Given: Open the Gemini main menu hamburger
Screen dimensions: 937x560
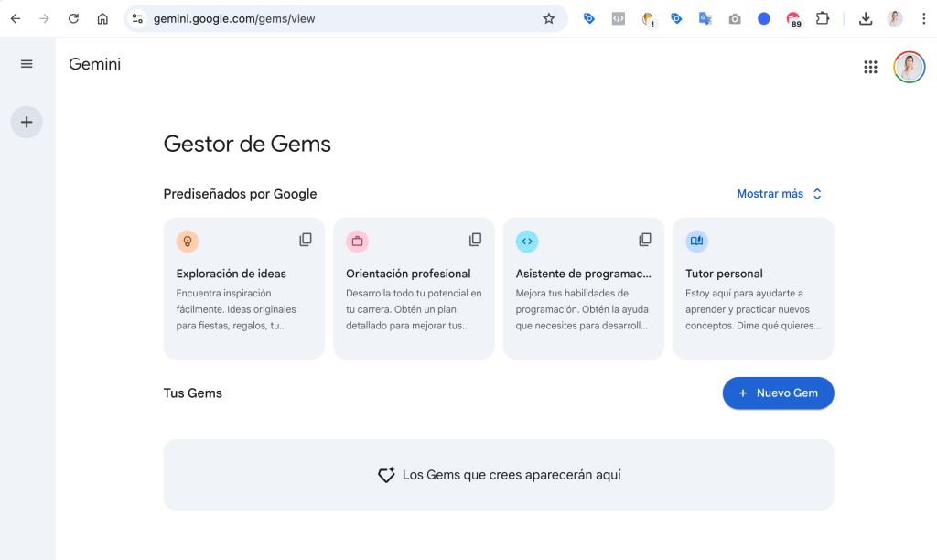Looking at the screenshot, I should pyautogui.click(x=27, y=64).
